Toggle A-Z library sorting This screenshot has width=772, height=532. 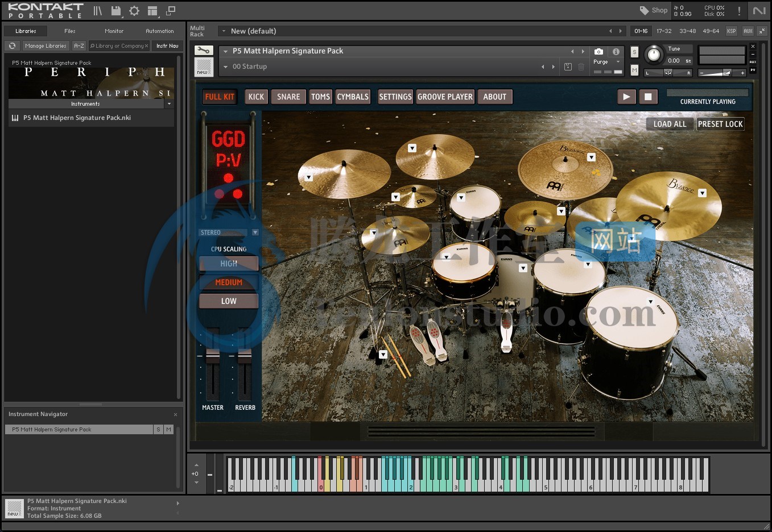(x=79, y=46)
